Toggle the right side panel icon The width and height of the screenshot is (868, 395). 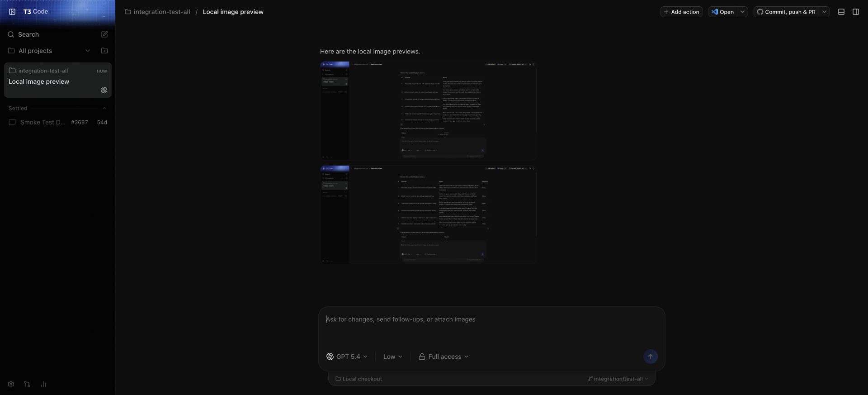[x=856, y=12]
